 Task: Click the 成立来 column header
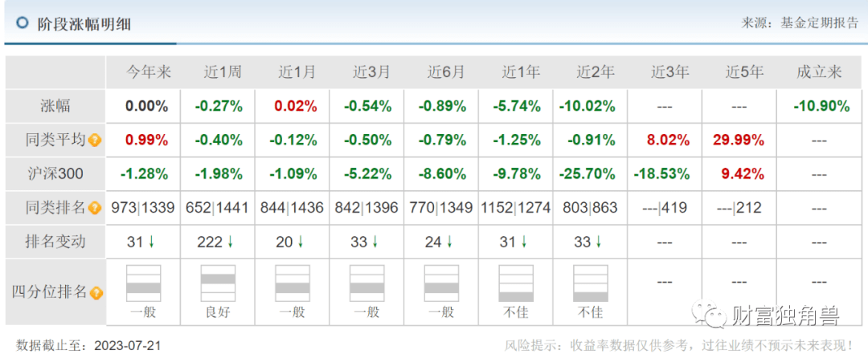click(x=819, y=72)
